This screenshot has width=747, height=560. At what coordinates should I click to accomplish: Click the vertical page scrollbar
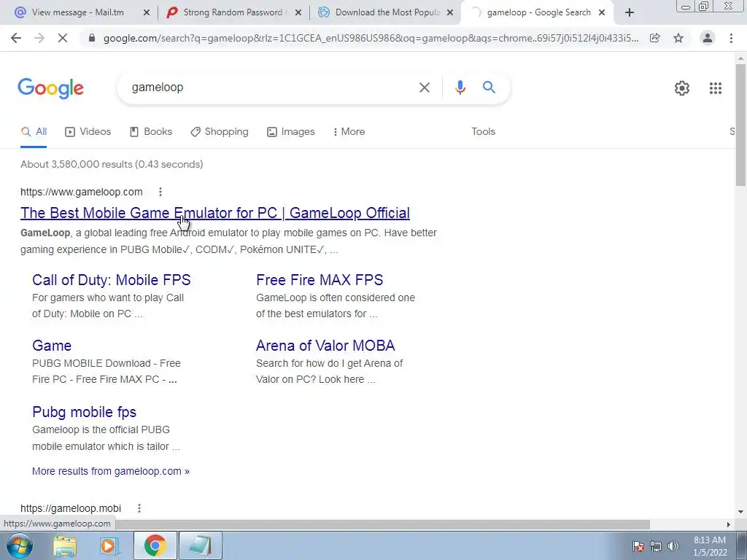[x=740, y=125]
